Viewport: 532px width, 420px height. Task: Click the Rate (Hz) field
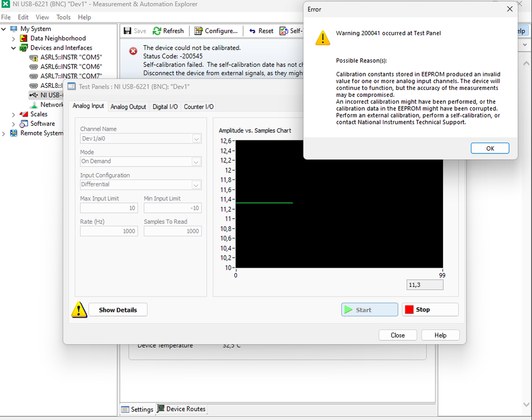point(109,231)
